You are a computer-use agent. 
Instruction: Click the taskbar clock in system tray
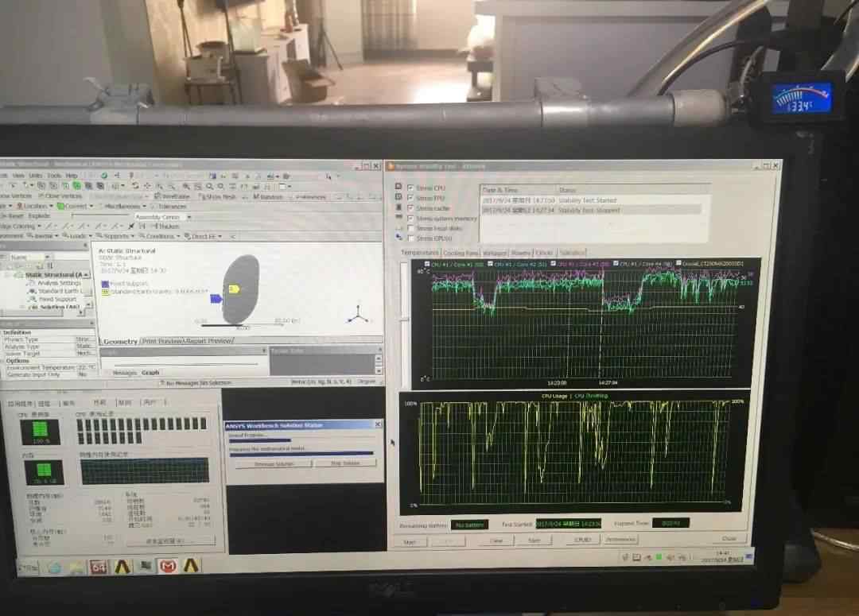coord(722,556)
